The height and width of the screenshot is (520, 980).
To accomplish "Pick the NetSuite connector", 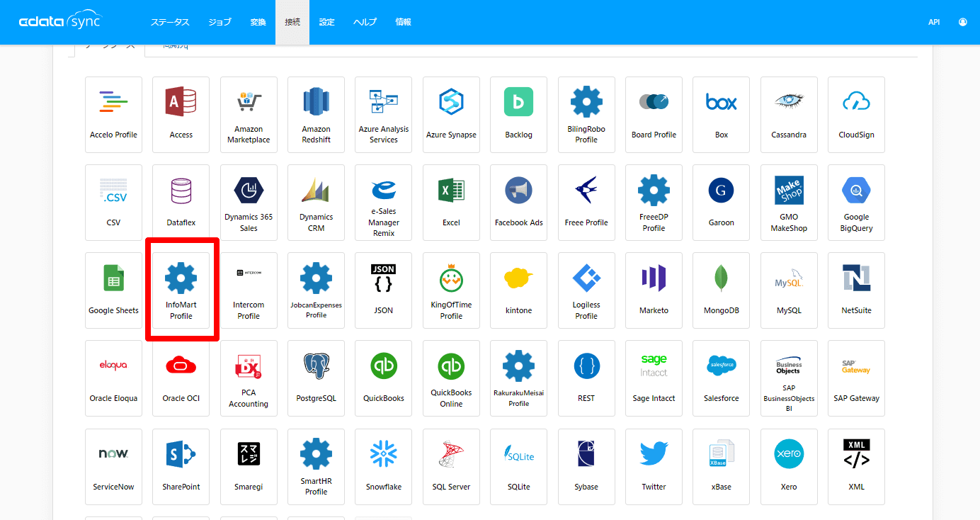I will pyautogui.click(x=856, y=290).
